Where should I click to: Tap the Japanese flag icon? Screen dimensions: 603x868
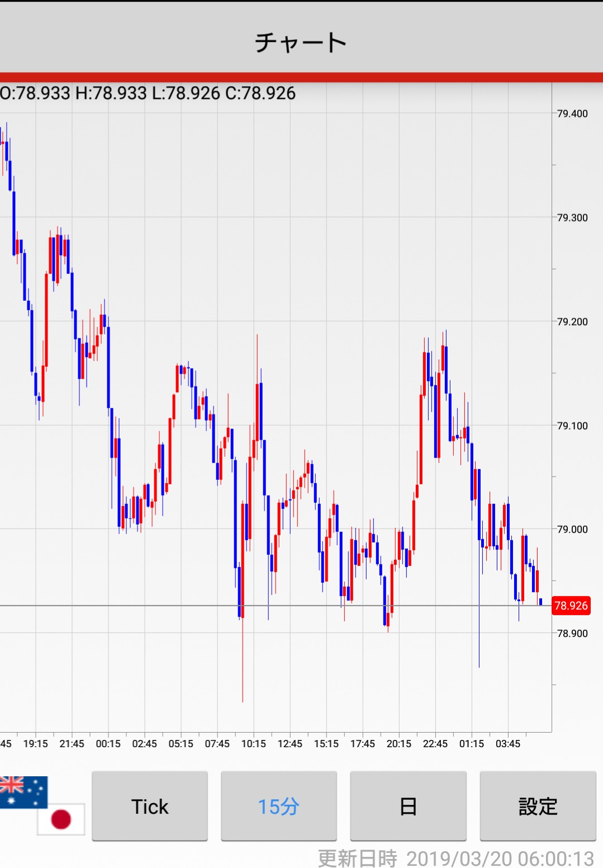(x=61, y=819)
